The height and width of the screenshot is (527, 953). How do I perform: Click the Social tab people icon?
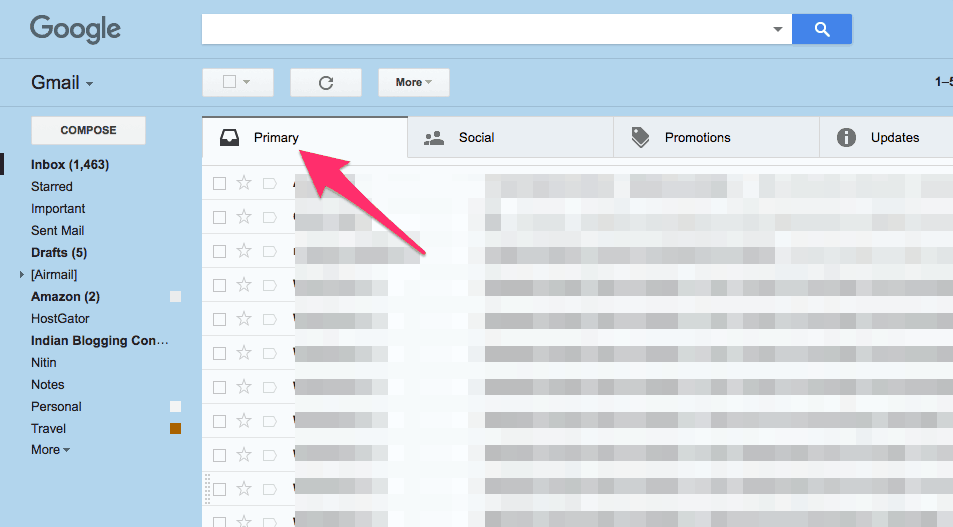(x=434, y=138)
